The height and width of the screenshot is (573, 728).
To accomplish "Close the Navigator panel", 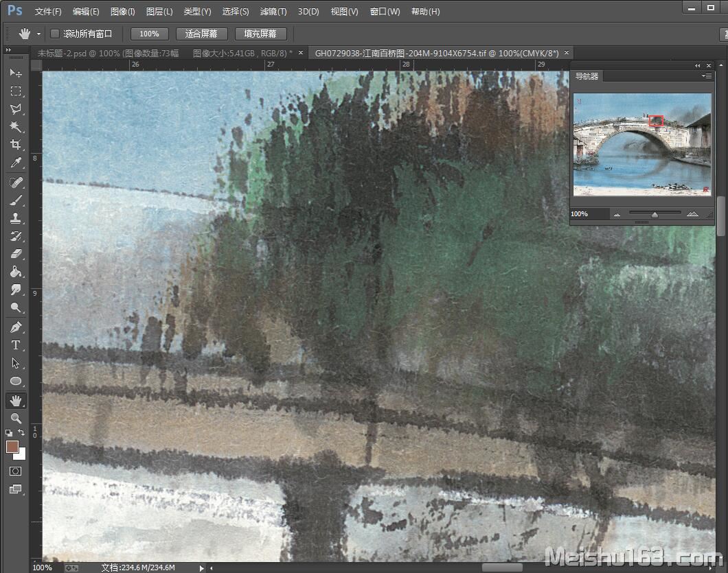I will [709, 65].
